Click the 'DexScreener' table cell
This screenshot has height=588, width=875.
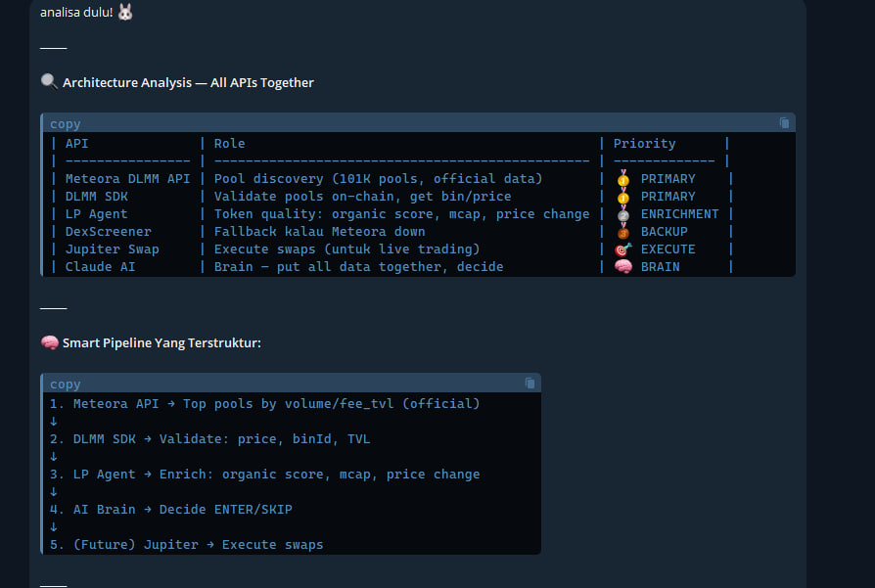click(x=109, y=232)
